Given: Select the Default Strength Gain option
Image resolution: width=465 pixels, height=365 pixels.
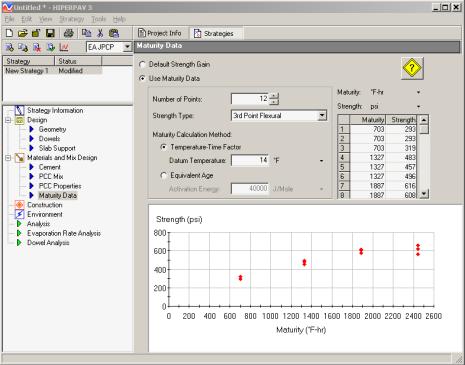Looking at the screenshot, I should 142,64.
